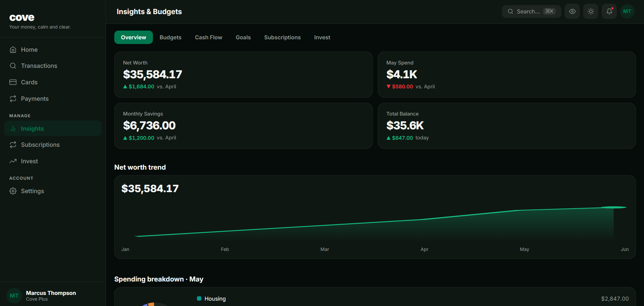Open notifications bell icon
Screen dimensions: 644x306
(x=609, y=11)
